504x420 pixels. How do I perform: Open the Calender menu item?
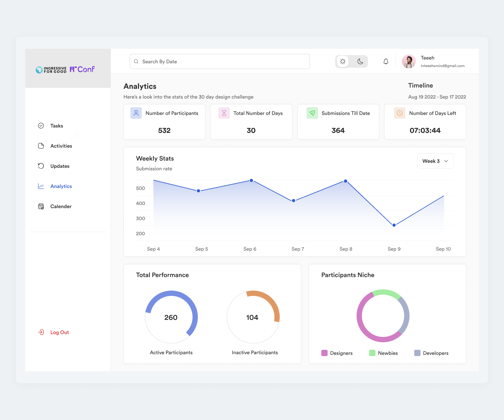tap(61, 206)
